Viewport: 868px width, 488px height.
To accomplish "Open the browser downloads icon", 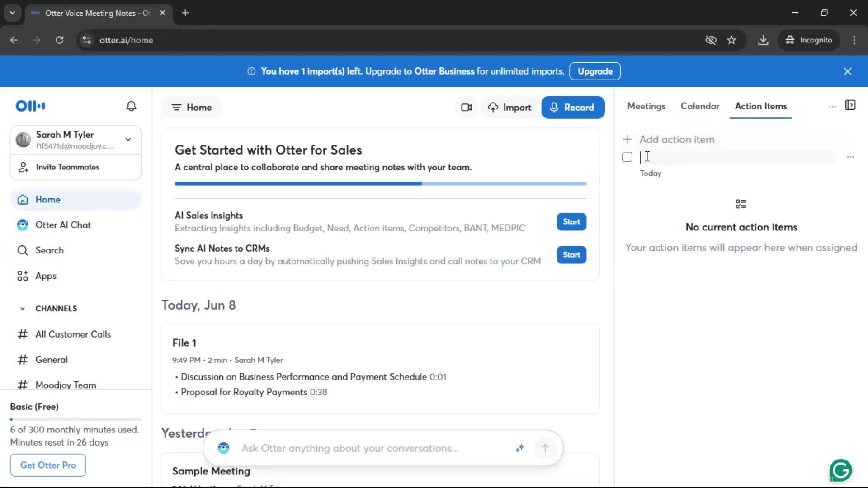I will 763,40.
